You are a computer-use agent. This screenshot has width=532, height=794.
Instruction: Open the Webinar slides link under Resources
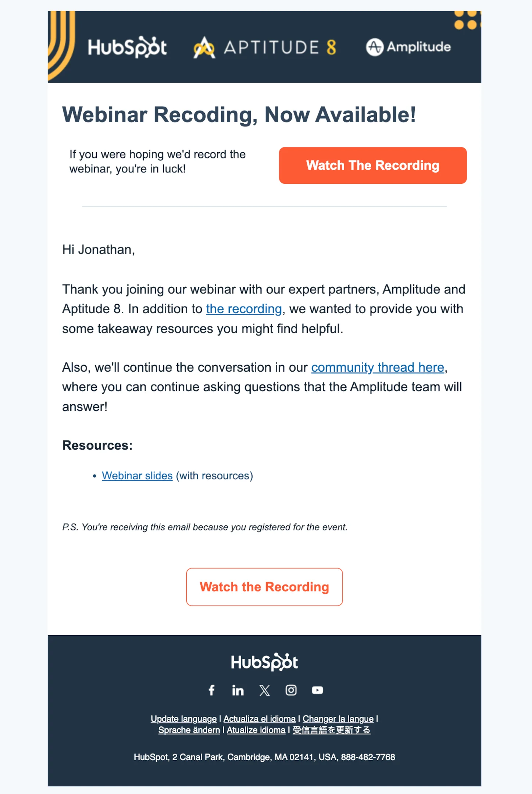coord(137,475)
